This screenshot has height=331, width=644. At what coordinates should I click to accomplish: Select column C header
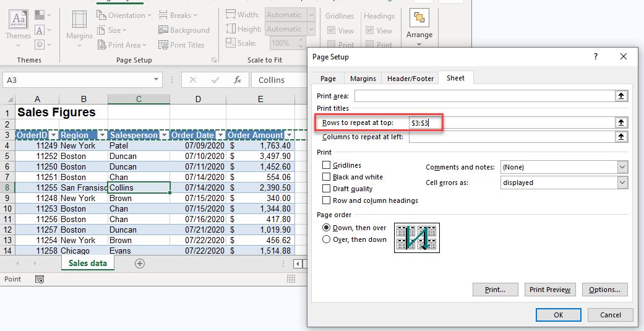point(139,99)
